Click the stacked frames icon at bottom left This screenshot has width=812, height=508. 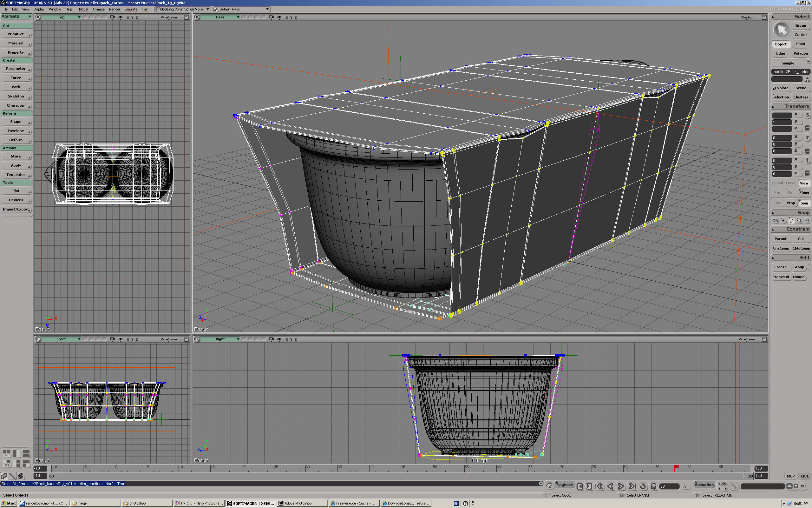coord(4,476)
